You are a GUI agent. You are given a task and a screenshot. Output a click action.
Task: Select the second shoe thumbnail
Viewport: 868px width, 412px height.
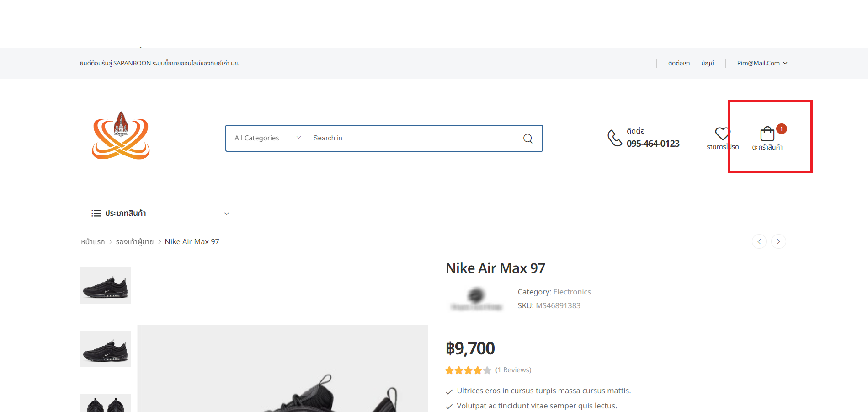[x=106, y=349]
